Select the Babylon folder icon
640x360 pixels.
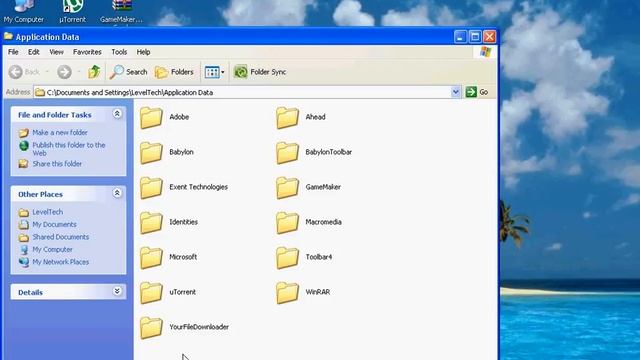click(151, 153)
